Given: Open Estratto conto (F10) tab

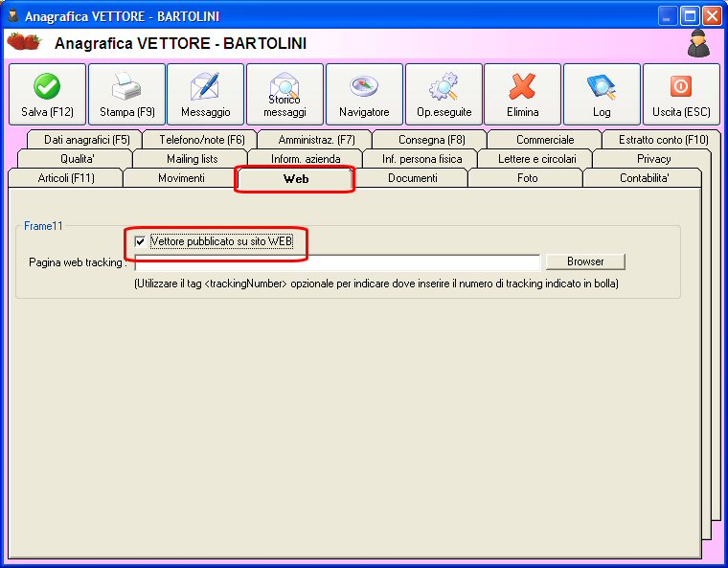Looking at the screenshot, I should (x=664, y=140).
